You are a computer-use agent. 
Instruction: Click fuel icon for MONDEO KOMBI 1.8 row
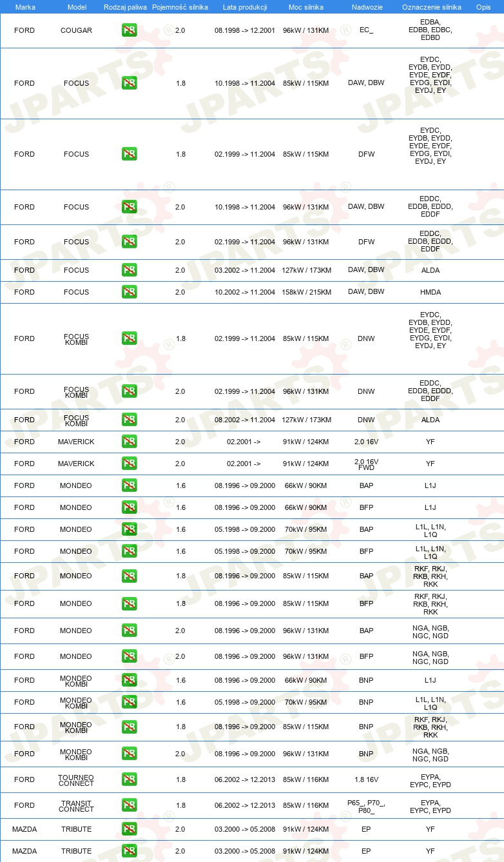click(x=130, y=727)
